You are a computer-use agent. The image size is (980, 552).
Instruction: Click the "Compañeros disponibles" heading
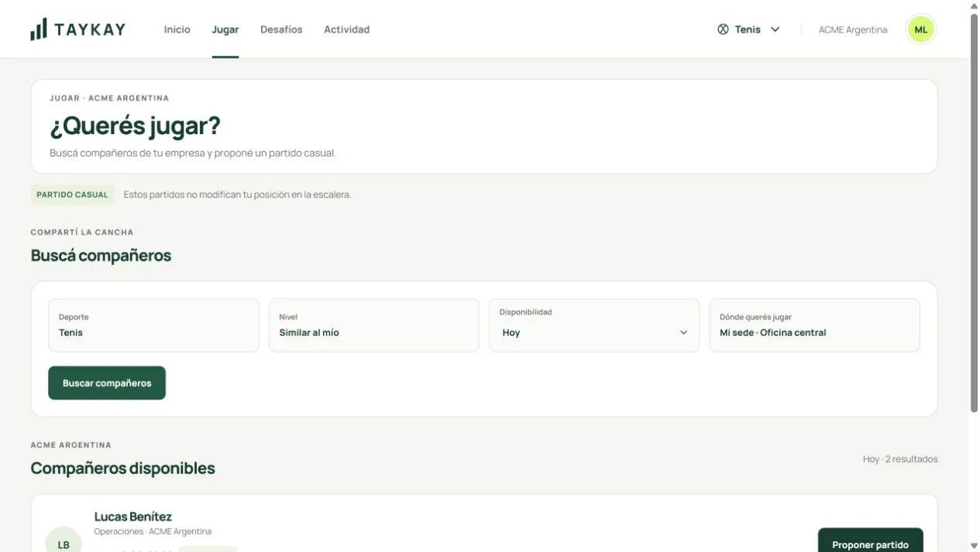point(122,468)
